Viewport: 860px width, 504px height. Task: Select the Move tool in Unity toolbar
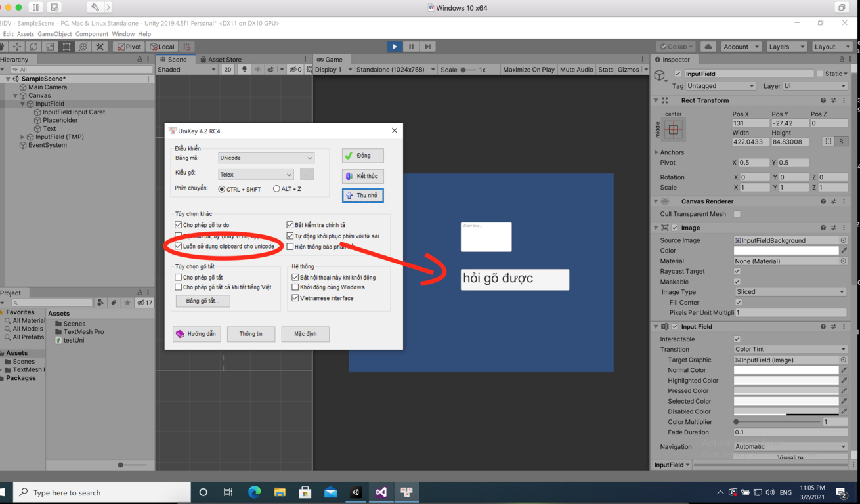pos(17,47)
